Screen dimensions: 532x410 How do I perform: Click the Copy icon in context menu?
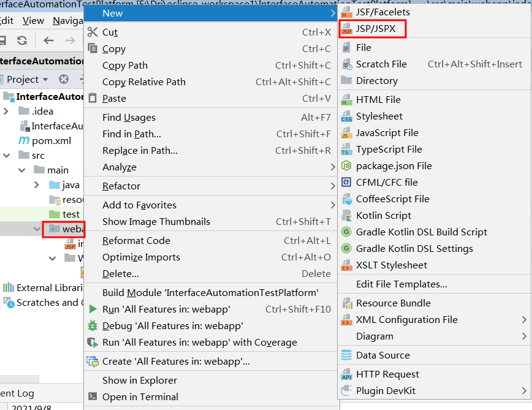pos(93,48)
